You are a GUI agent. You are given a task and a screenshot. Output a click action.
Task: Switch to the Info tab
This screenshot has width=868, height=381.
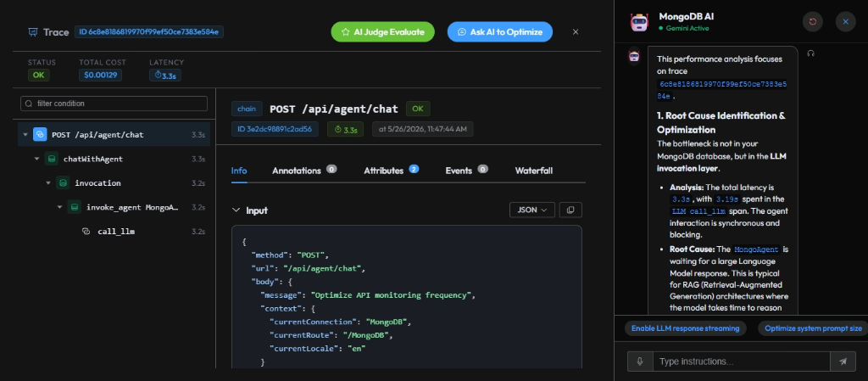239,171
